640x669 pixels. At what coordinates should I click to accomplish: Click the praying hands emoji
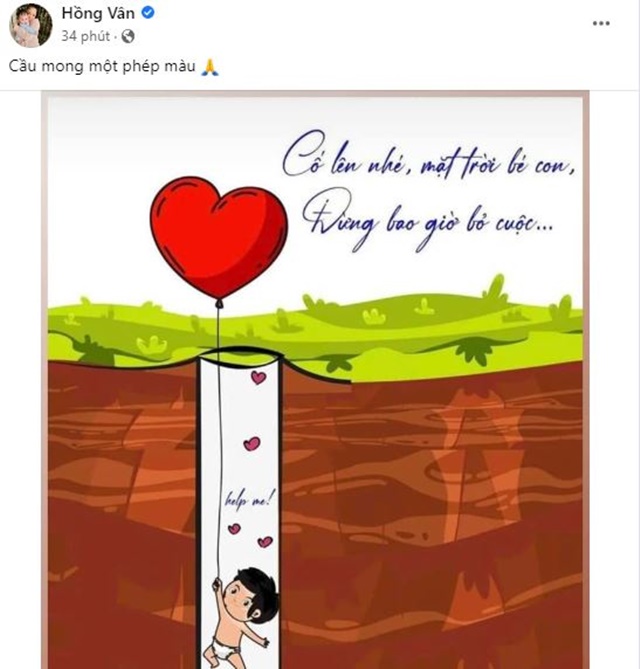pos(210,67)
